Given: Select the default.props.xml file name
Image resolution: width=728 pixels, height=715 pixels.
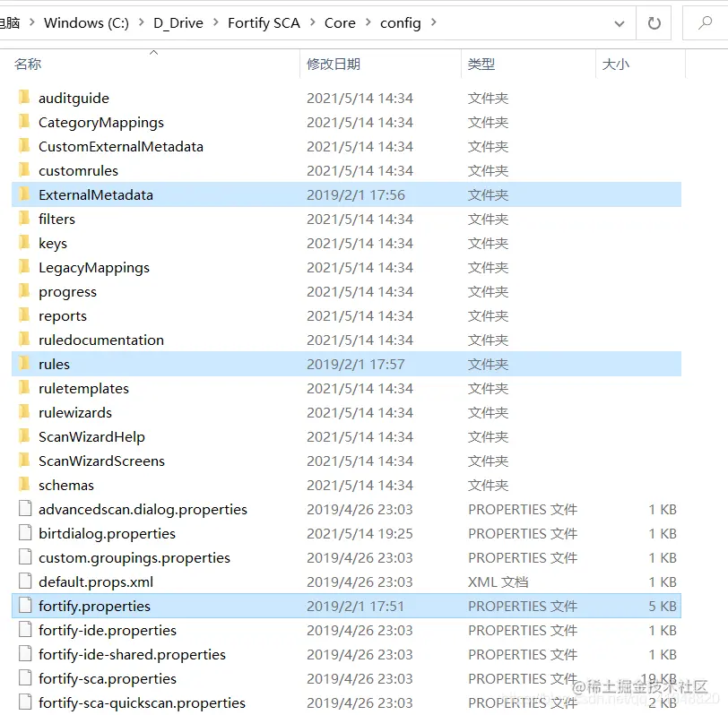Looking at the screenshot, I should click(x=96, y=581).
